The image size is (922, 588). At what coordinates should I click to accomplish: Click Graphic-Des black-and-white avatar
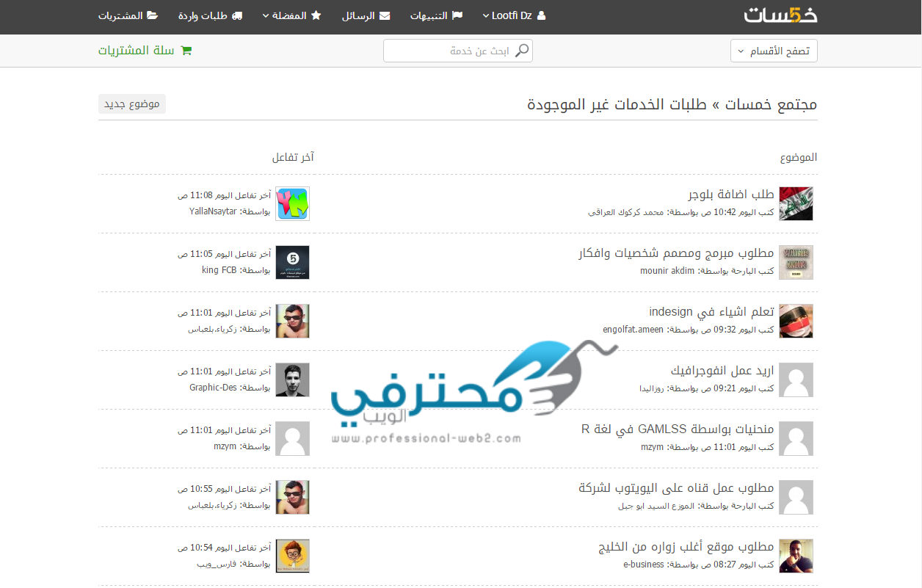pyautogui.click(x=292, y=380)
